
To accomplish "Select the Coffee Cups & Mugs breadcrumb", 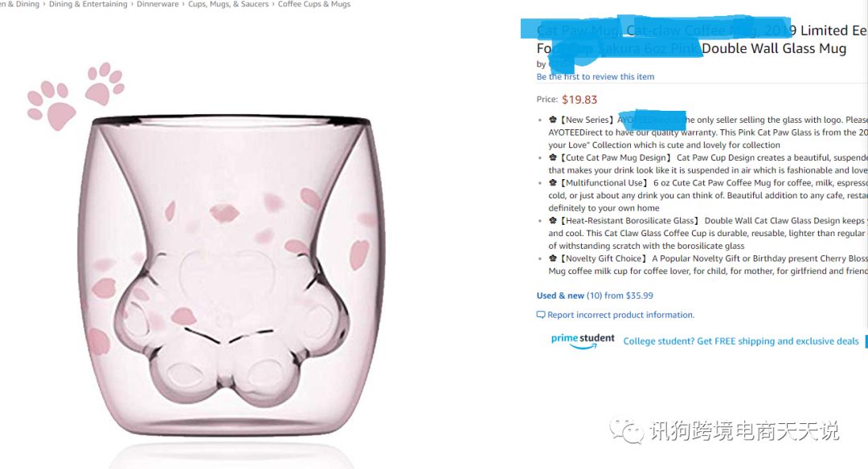I will pos(314,4).
